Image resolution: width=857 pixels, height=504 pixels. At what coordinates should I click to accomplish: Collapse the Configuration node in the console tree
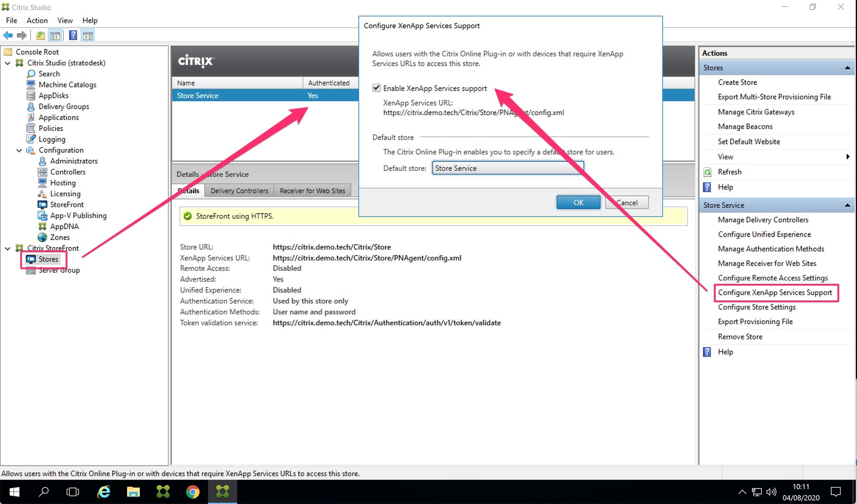coord(19,150)
